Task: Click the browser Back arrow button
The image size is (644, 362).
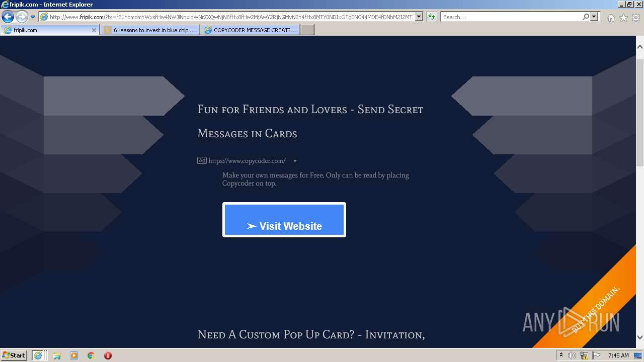Action: tap(8, 17)
